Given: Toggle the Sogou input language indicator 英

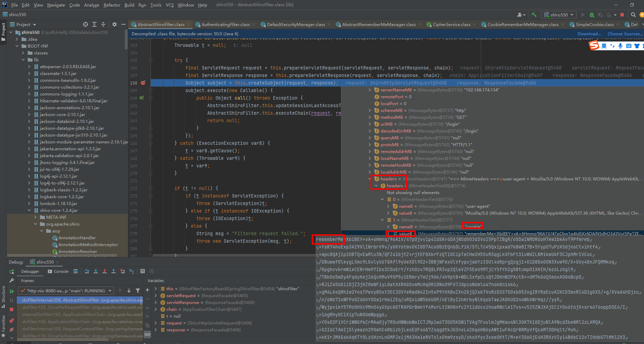Looking at the screenshot, I should pos(604,46).
